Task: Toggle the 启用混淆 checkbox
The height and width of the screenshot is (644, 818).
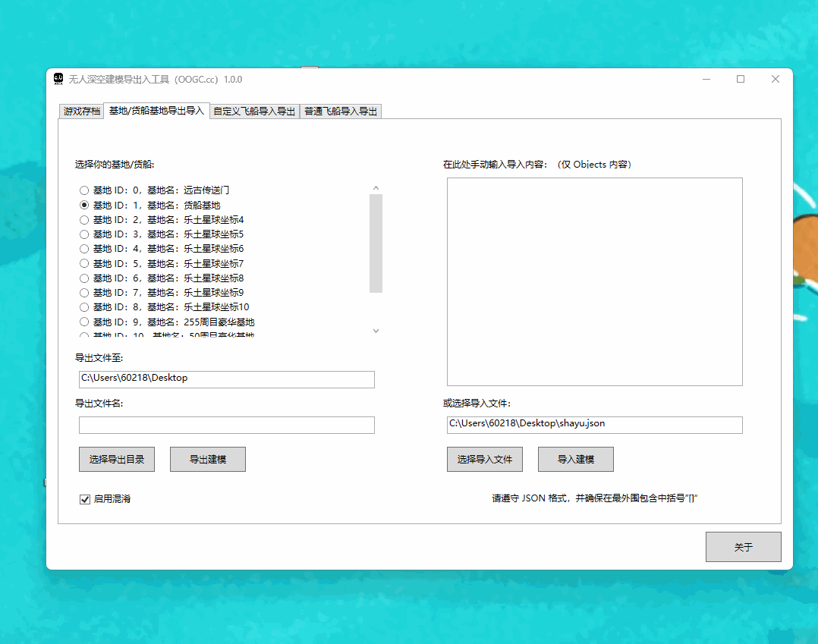Action: 85,499
